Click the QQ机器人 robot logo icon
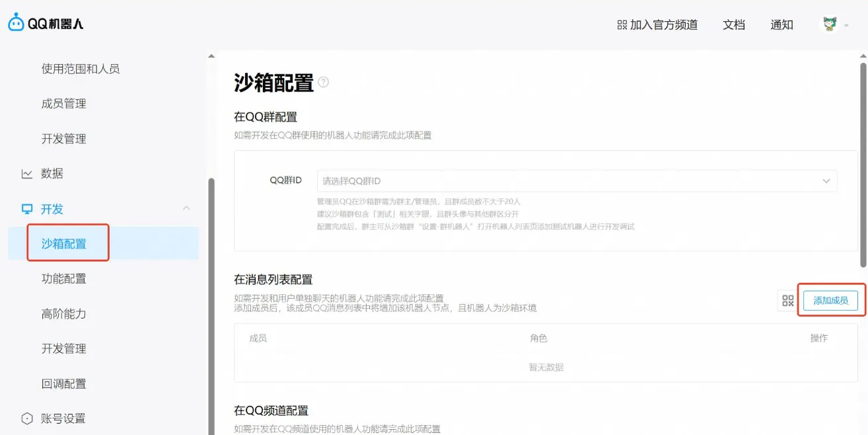 click(x=16, y=23)
